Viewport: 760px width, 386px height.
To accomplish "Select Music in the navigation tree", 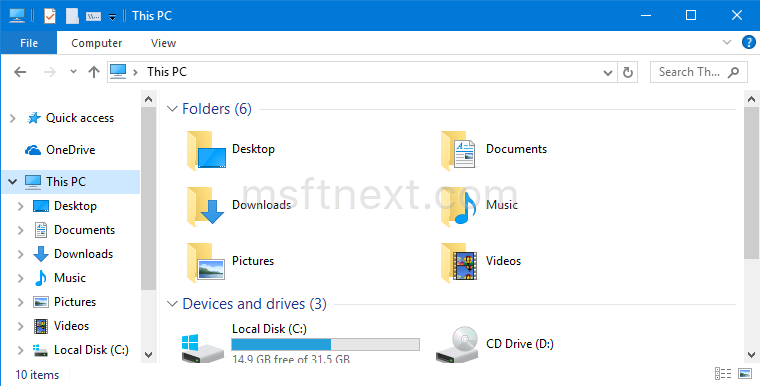I will (70, 278).
